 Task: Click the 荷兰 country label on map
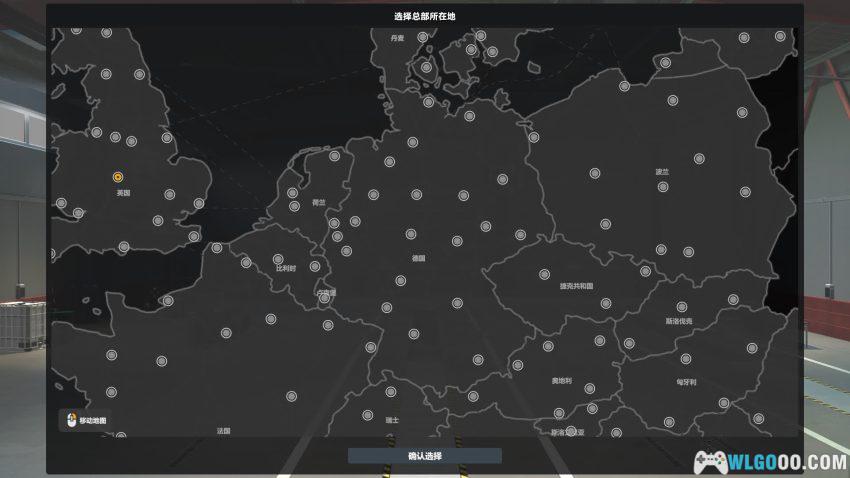(319, 203)
